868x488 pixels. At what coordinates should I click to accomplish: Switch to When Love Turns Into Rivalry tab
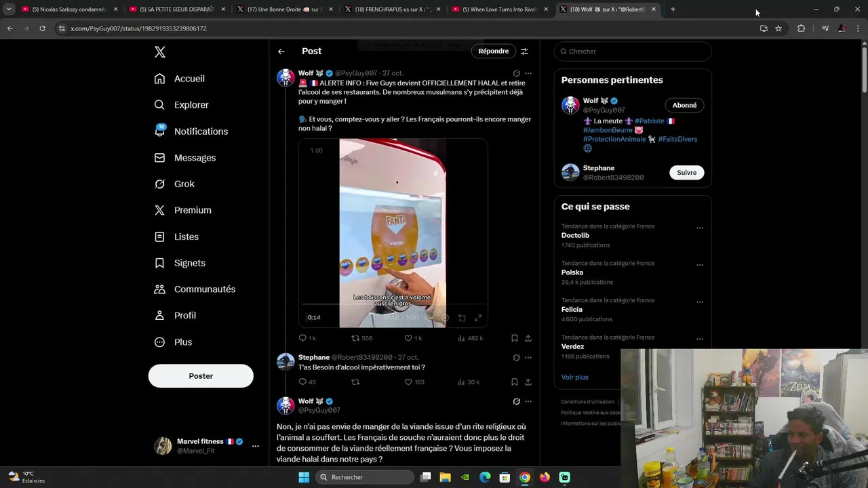pos(500,9)
